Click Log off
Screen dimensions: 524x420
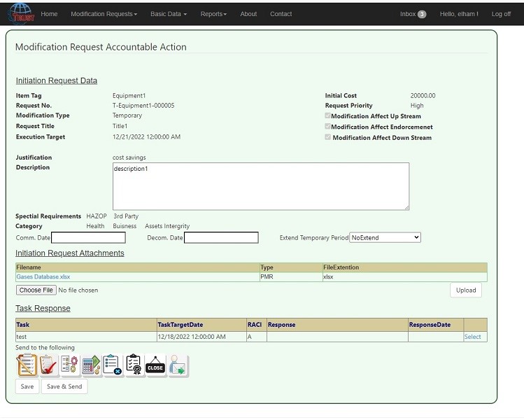point(501,14)
